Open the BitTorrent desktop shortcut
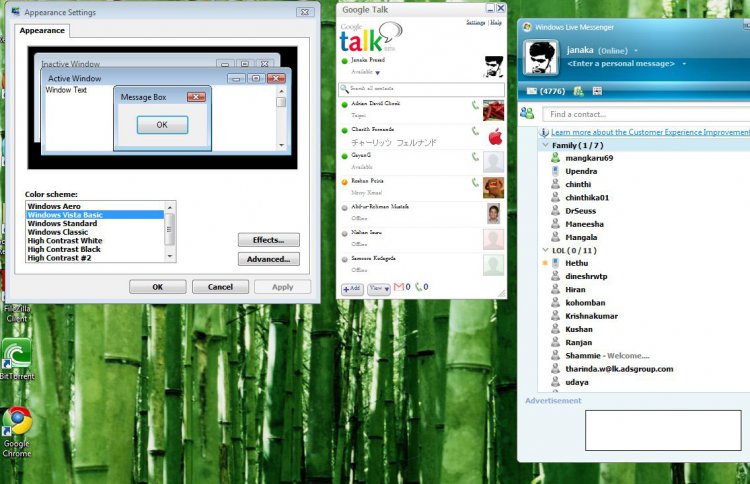The image size is (750, 484). [x=17, y=359]
